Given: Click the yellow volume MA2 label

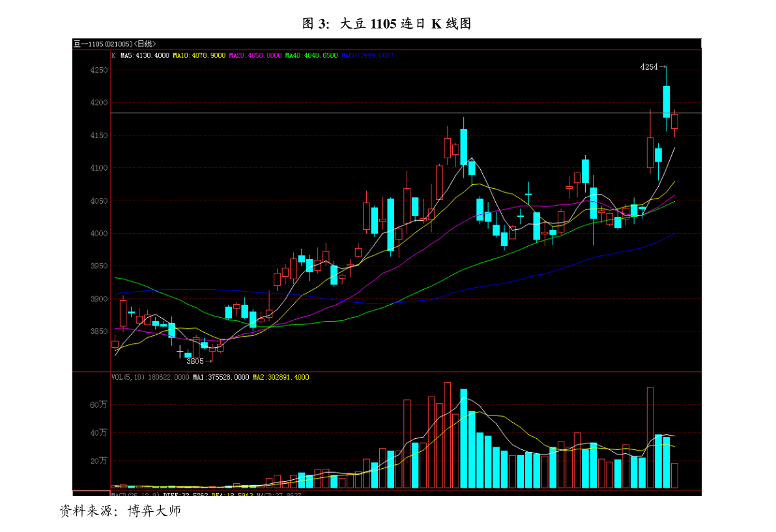Looking at the screenshot, I should (281, 377).
